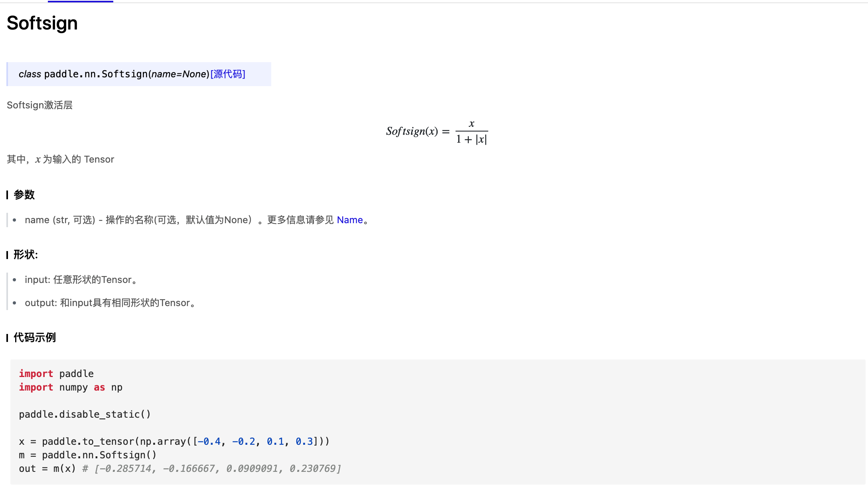
Task: Click the paddle.to_tensor code line
Action: [x=174, y=442]
